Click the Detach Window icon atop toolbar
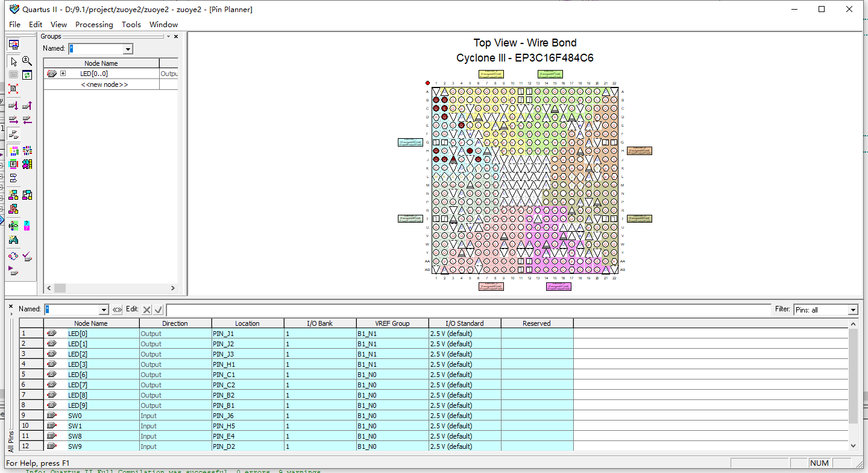The height and width of the screenshot is (473, 868). [x=13, y=44]
